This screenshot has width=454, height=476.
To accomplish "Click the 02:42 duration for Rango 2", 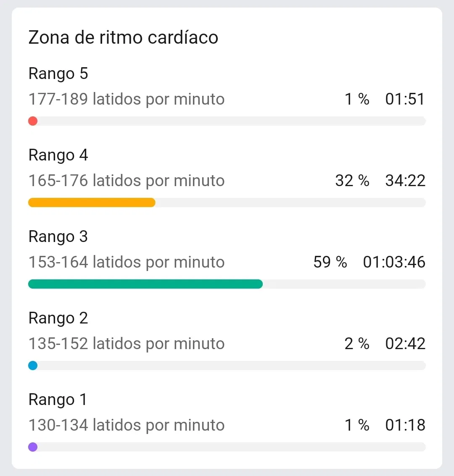I will click(x=405, y=344).
